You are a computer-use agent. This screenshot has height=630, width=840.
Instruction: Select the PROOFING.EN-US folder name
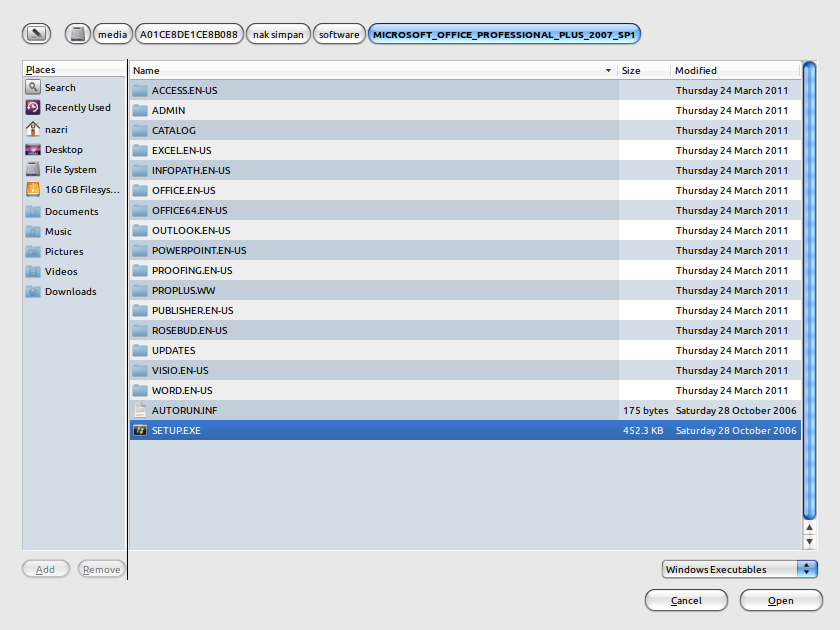pyautogui.click(x=192, y=271)
